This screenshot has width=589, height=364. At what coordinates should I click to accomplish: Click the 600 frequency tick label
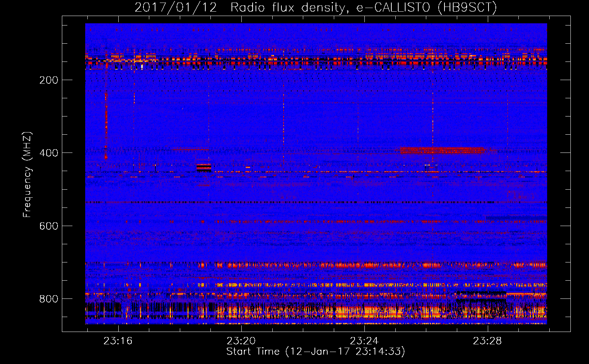pos(49,226)
